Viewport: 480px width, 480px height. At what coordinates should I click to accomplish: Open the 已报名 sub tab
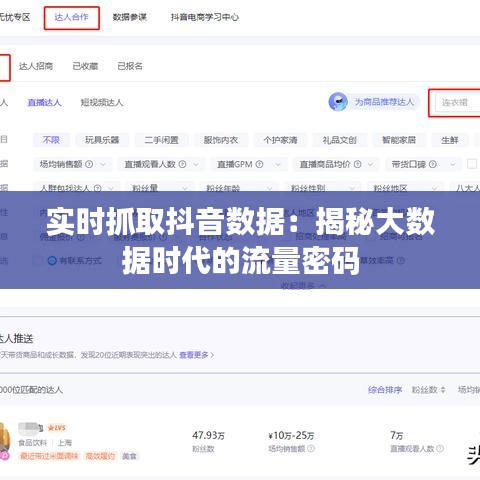click(130, 66)
